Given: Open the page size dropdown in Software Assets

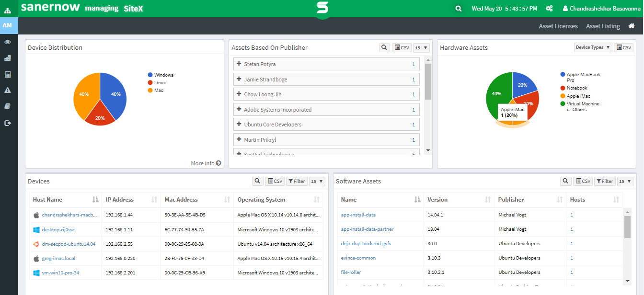Looking at the screenshot, I should pos(625,181).
